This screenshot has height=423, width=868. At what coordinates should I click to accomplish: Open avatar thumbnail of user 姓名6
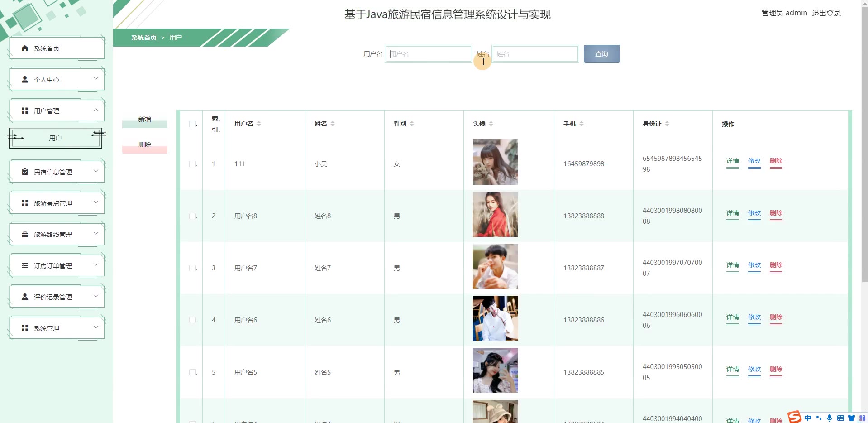pos(496,318)
